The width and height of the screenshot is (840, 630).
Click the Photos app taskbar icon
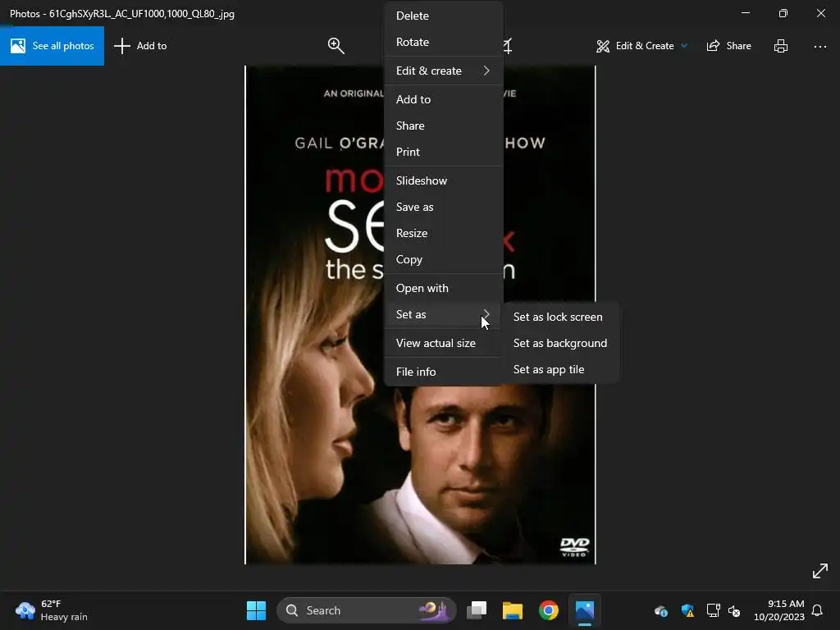click(584, 610)
